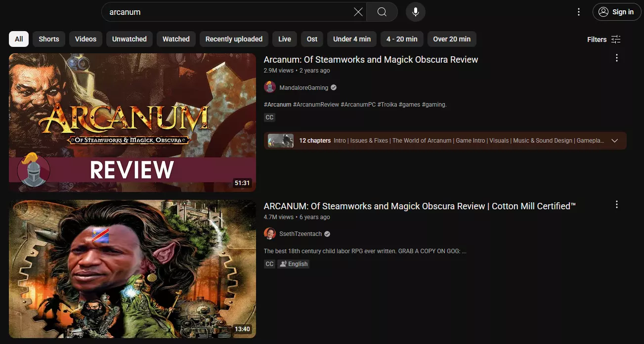Select the Live filter chip
Screen dimensions: 644x344
285,39
